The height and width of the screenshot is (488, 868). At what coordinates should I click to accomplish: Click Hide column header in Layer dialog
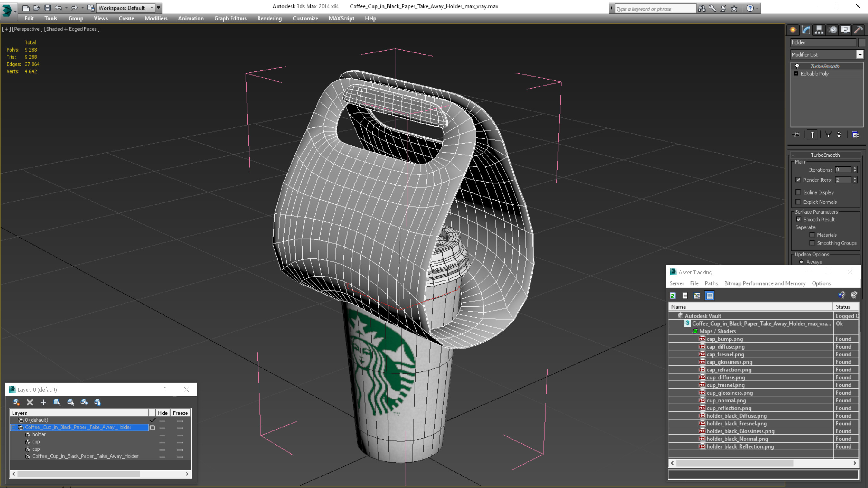[163, 413]
